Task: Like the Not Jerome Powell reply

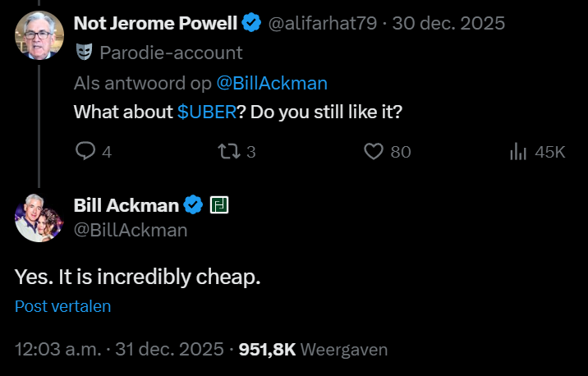Action: (x=374, y=151)
